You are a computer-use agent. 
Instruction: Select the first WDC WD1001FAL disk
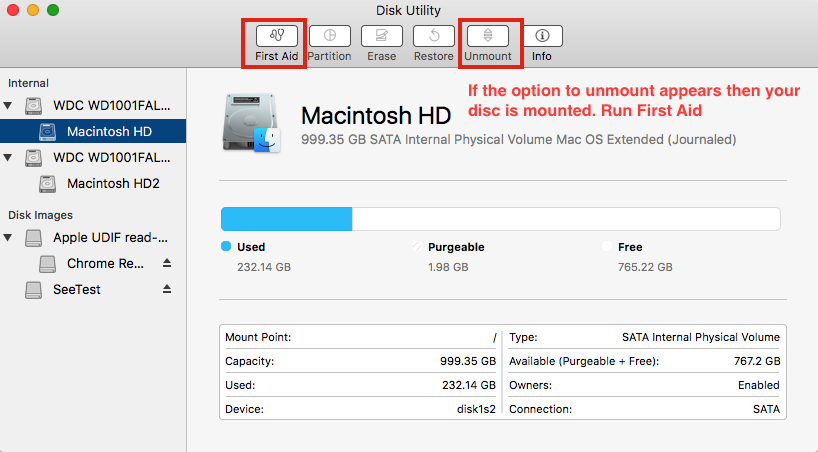pos(93,105)
